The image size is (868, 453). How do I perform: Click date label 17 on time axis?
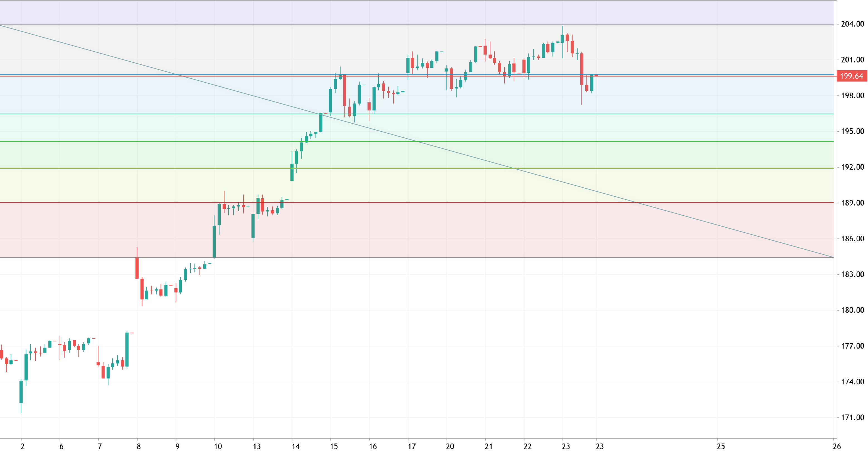click(x=411, y=446)
